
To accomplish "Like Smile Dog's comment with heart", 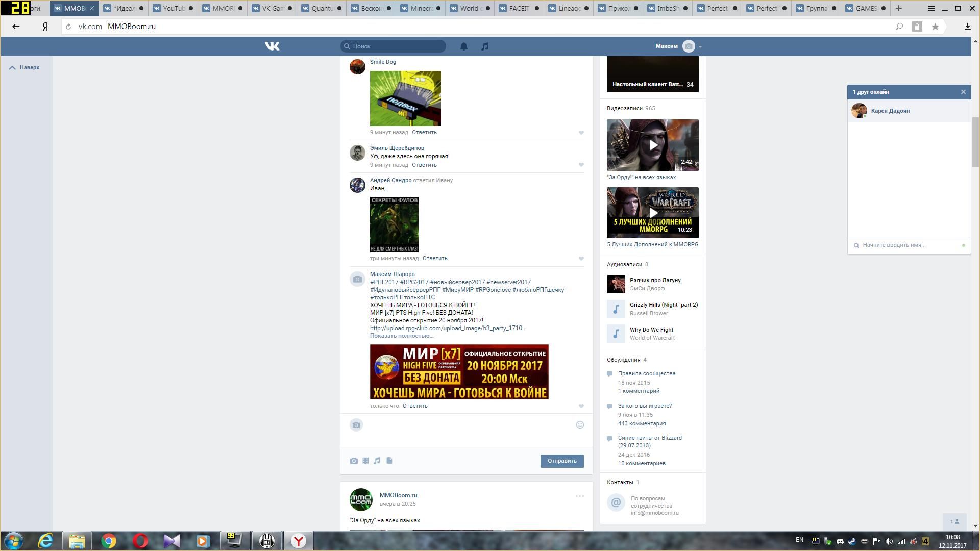I will (x=581, y=133).
